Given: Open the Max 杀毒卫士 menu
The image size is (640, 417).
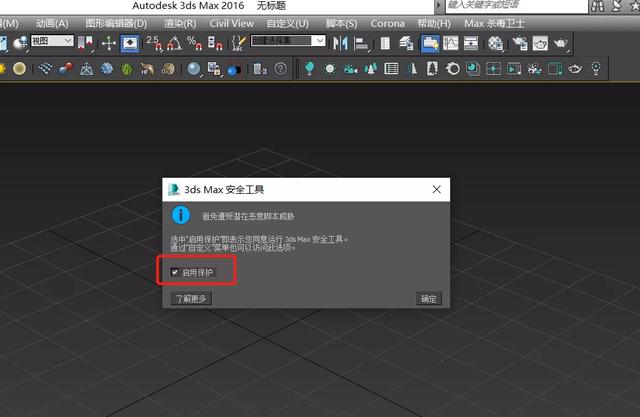Looking at the screenshot, I should click(x=494, y=24).
